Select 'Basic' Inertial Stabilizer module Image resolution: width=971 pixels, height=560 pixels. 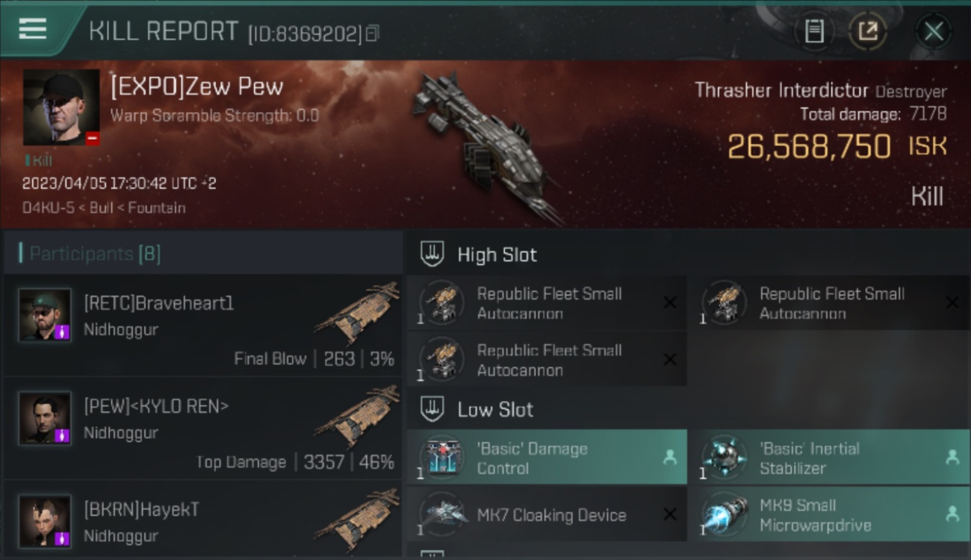click(830, 458)
